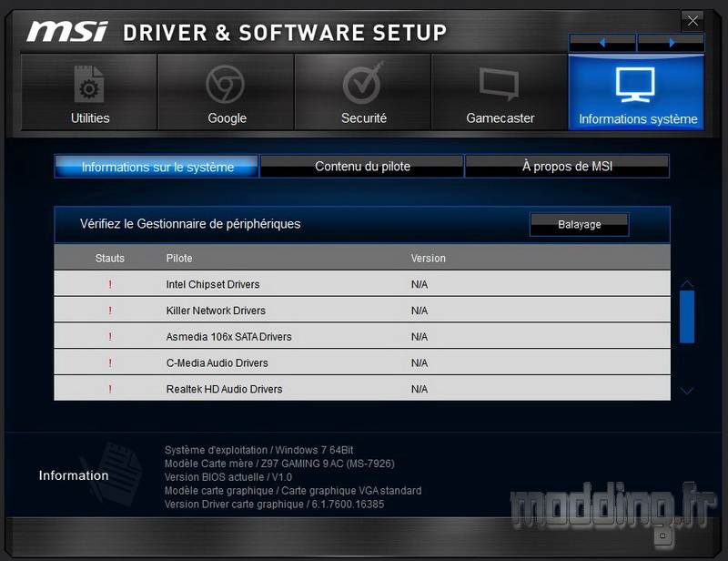Switch to Contenu du pilote tab
Image resolution: width=728 pixels, height=561 pixels.
[362, 167]
